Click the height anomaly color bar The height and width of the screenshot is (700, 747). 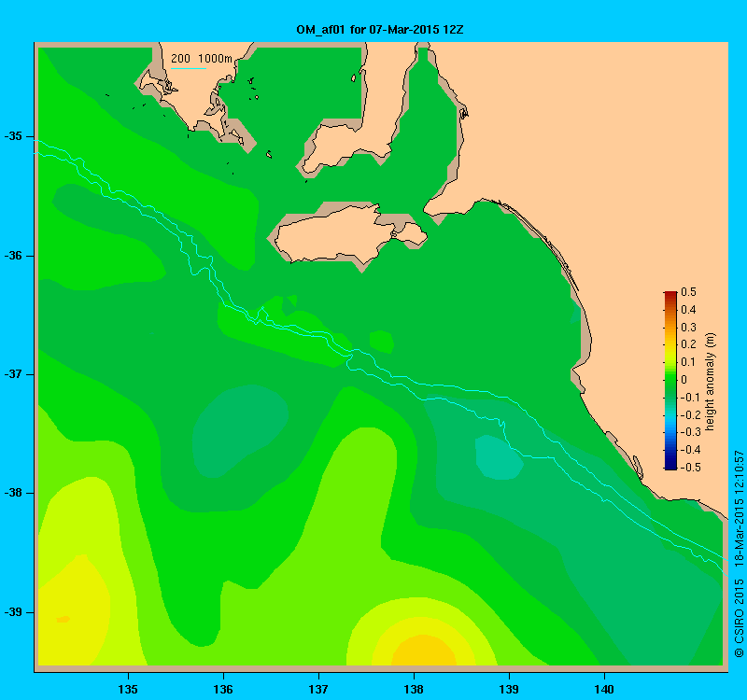tap(670, 381)
